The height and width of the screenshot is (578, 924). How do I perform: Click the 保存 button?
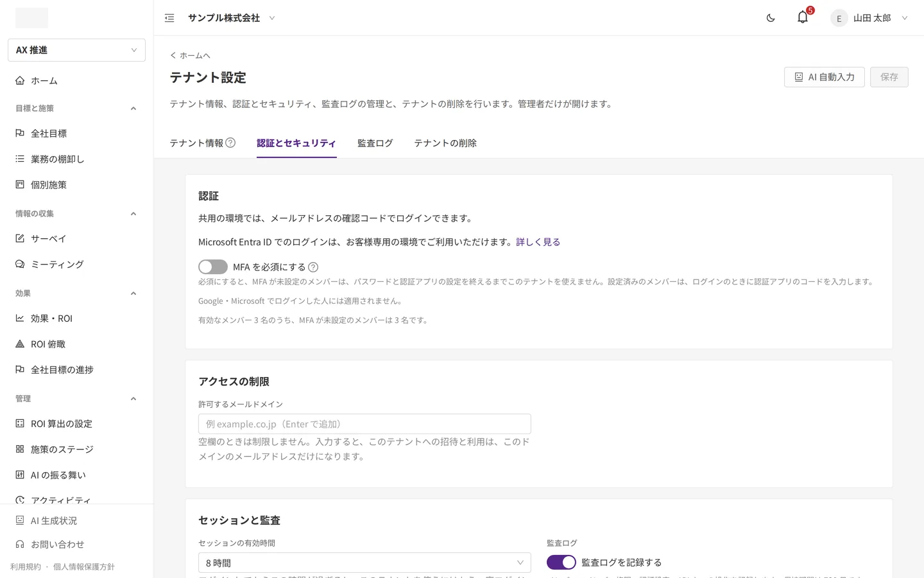[889, 77]
